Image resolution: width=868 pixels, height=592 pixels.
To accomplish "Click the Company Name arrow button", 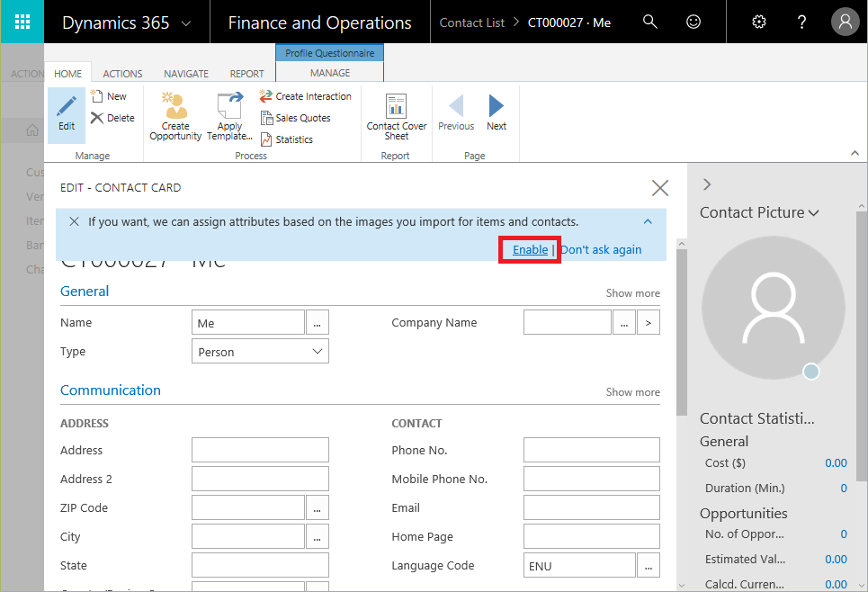I will [x=649, y=322].
